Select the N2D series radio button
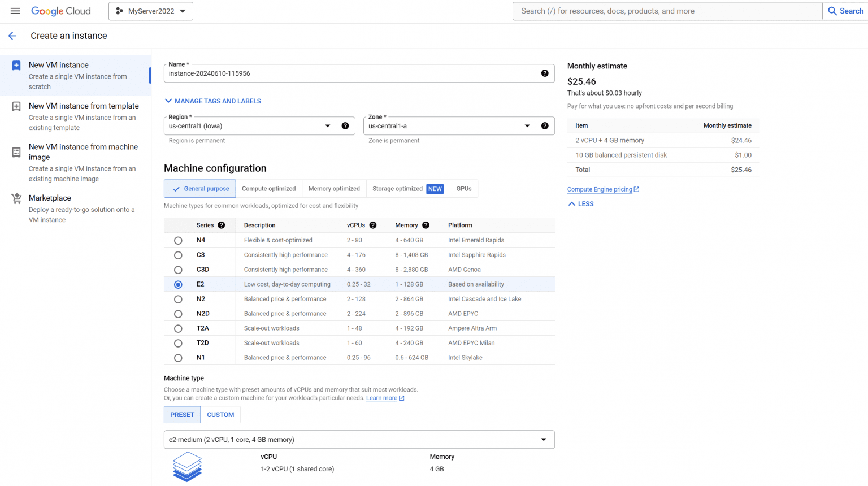This screenshot has height=486, width=868. (178, 314)
